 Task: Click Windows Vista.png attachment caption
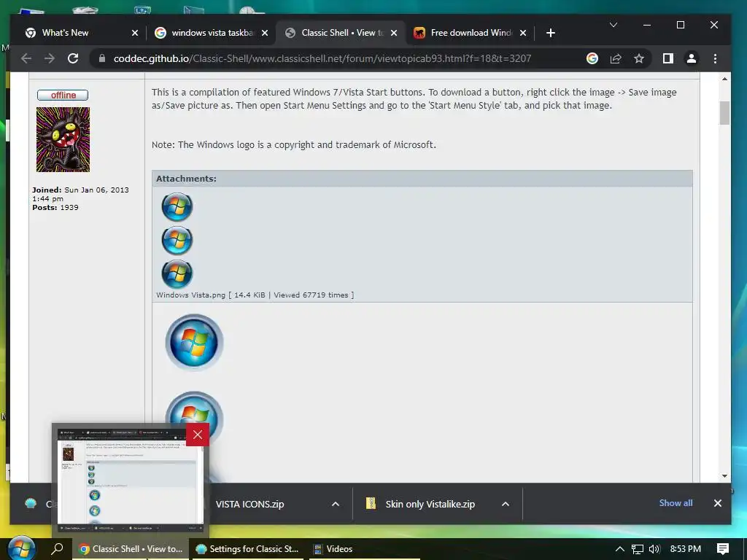255,295
